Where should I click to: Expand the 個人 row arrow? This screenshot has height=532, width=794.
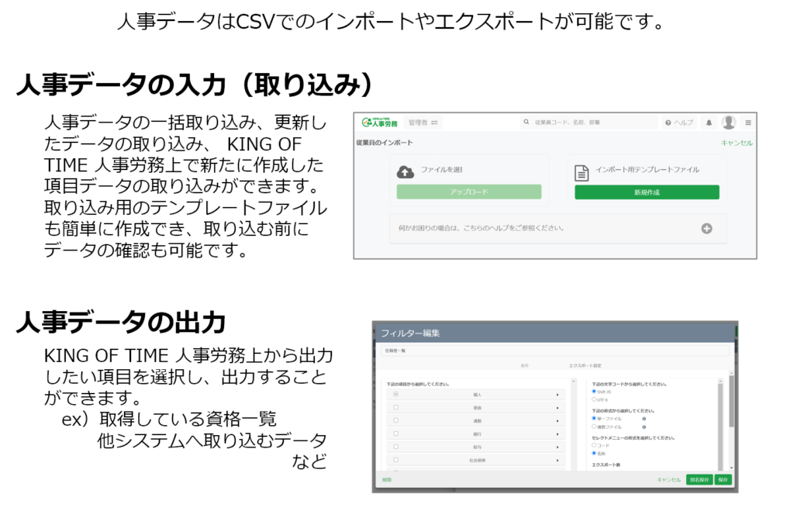tap(558, 395)
